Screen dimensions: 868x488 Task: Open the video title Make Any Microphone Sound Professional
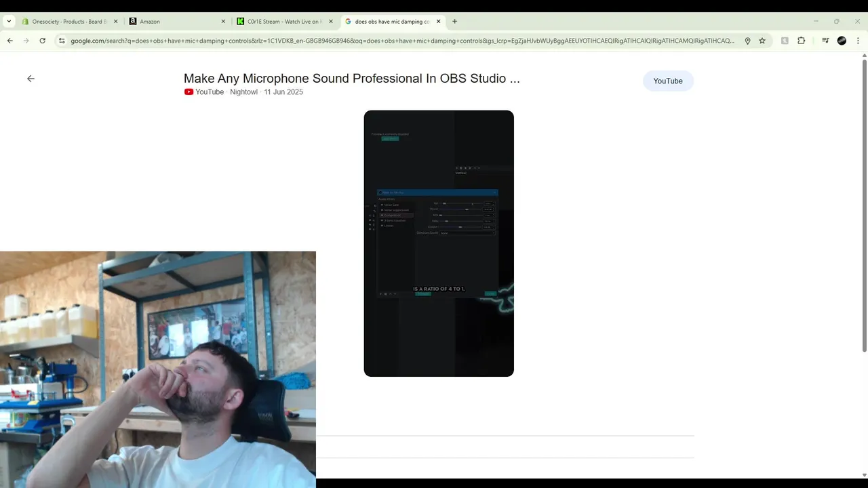click(351, 79)
